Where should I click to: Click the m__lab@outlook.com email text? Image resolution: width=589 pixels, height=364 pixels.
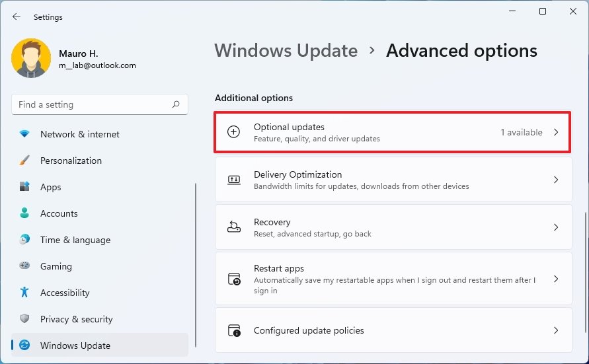coord(97,65)
